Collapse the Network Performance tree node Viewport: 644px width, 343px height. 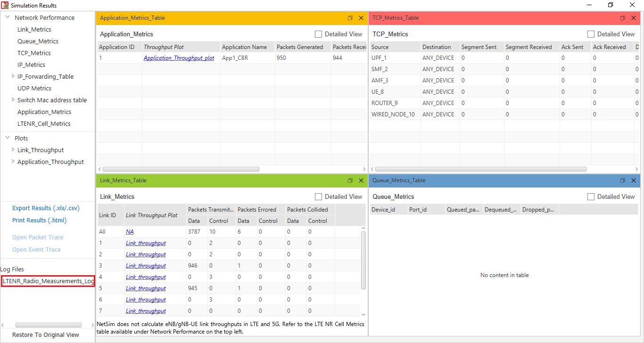coord(8,17)
